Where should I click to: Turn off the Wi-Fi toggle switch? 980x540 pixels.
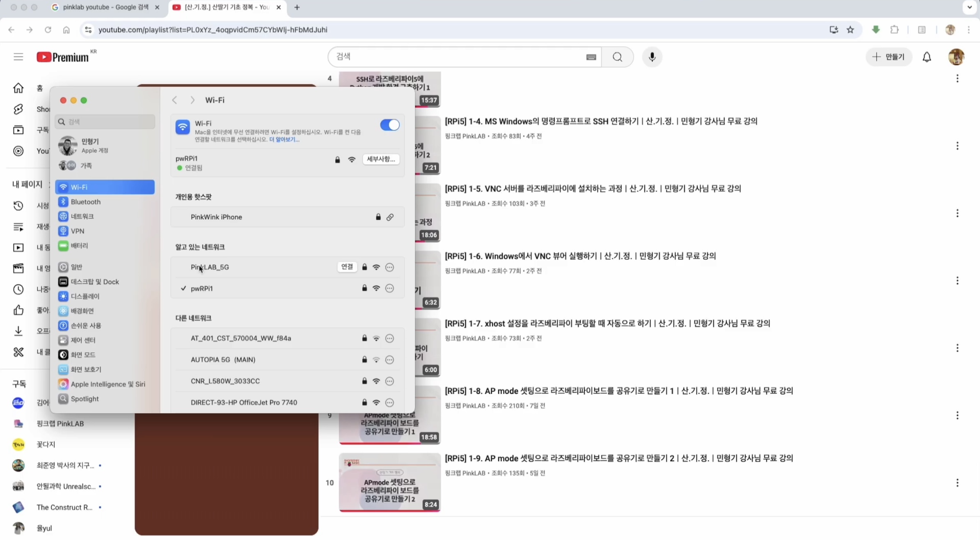[x=389, y=125]
